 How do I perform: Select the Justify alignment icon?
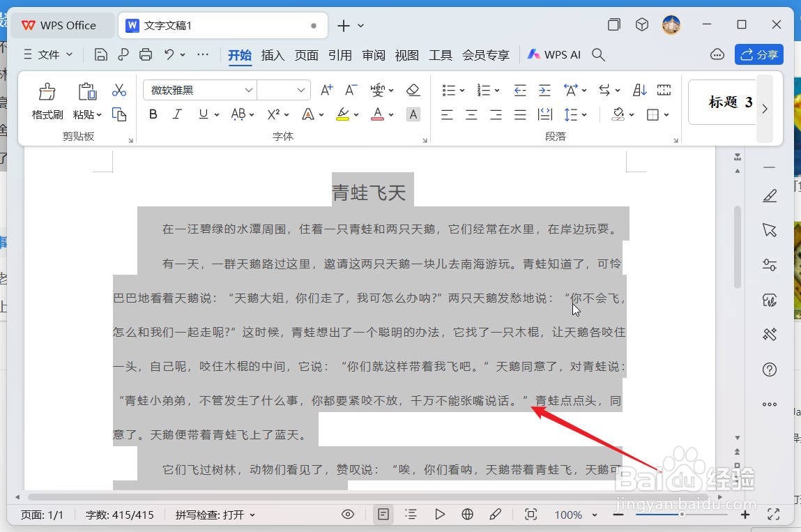coord(520,114)
